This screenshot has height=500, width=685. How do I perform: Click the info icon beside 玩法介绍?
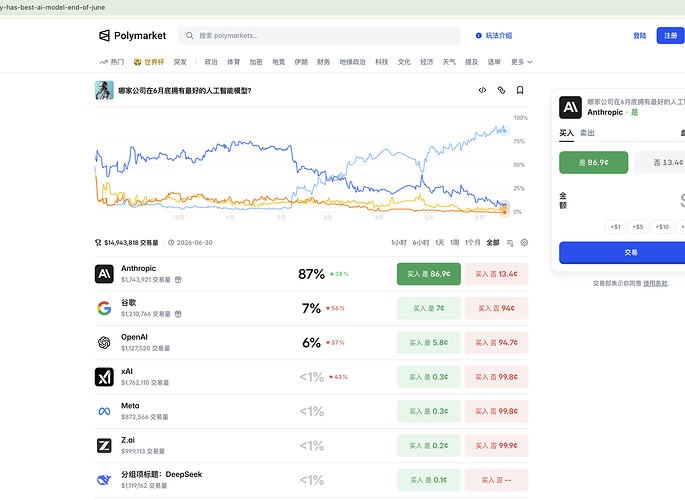[478, 35]
